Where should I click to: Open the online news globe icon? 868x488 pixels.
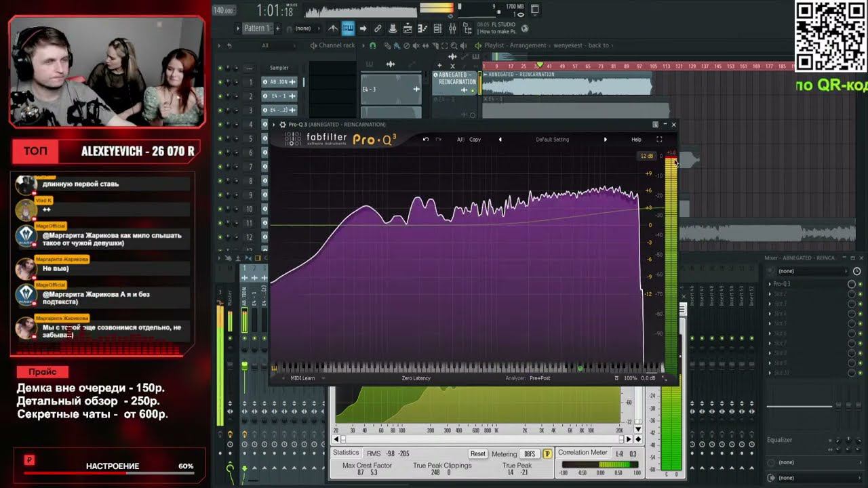tap(524, 28)
